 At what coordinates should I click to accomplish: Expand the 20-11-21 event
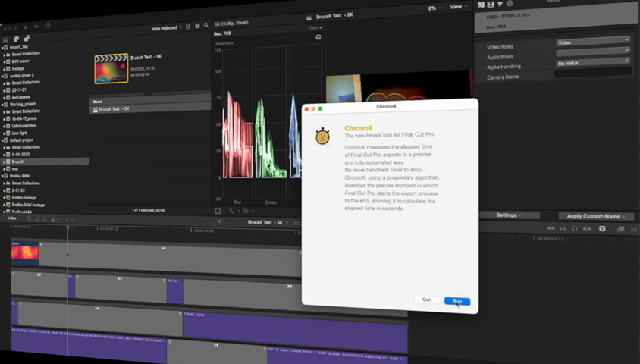5,90
